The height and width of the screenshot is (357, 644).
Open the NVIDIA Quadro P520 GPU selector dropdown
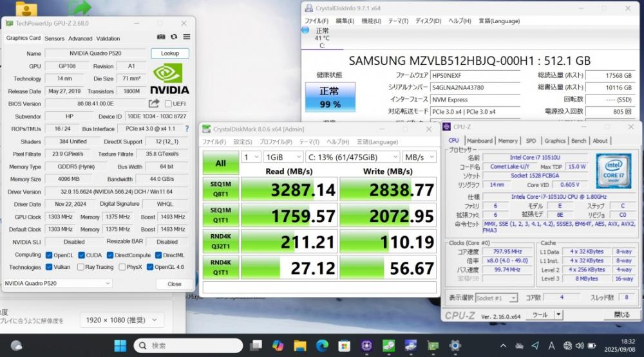(x=57, y=283)
